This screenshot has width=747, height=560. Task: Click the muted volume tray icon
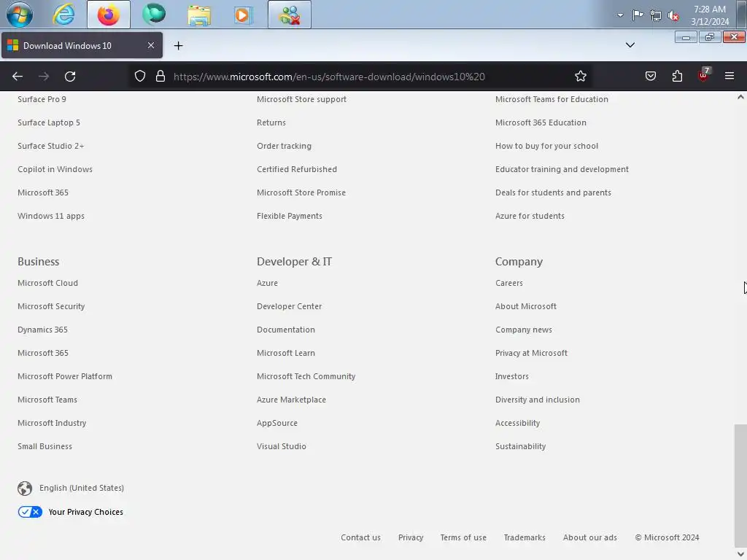pos(673,16)
